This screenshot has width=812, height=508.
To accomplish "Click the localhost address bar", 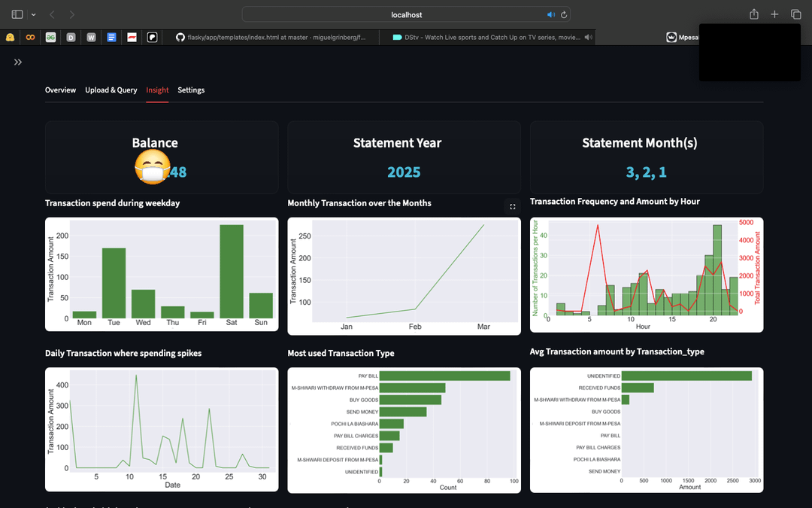I will (x=406, y=14).
